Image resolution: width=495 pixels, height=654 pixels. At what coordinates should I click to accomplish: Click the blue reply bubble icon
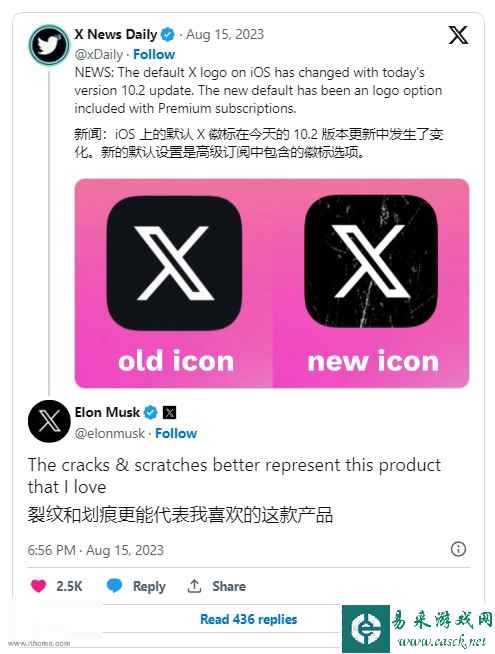114,586
